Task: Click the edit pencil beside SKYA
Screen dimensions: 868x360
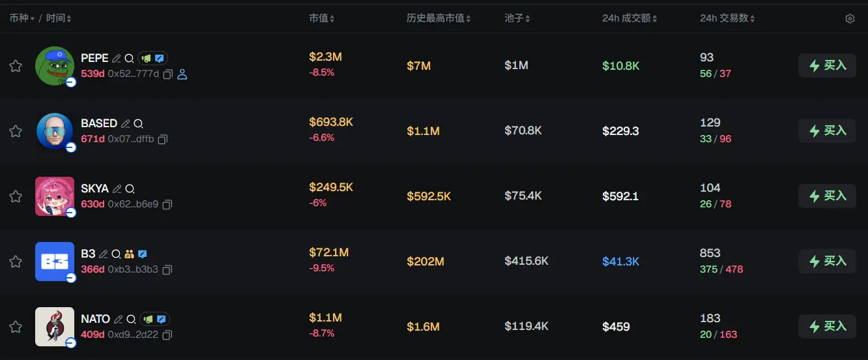Action: point(117,188)
